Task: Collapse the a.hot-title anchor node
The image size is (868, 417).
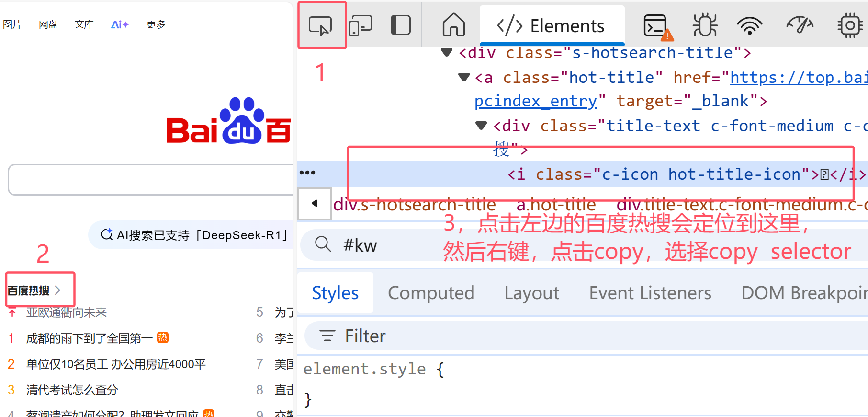Action: (463, 77)
